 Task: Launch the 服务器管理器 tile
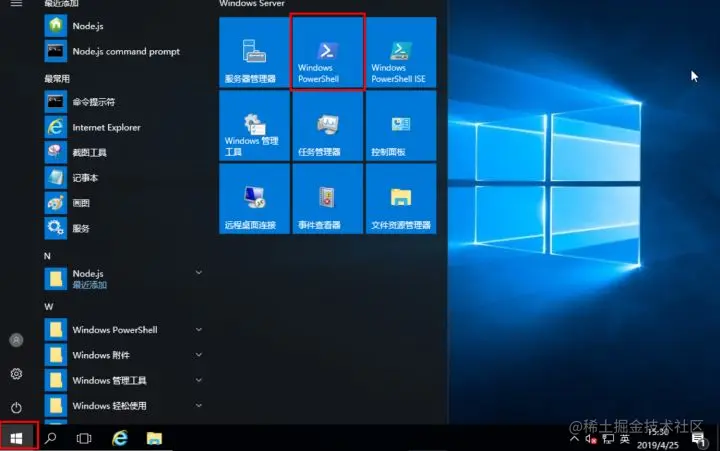click(254, 52)
